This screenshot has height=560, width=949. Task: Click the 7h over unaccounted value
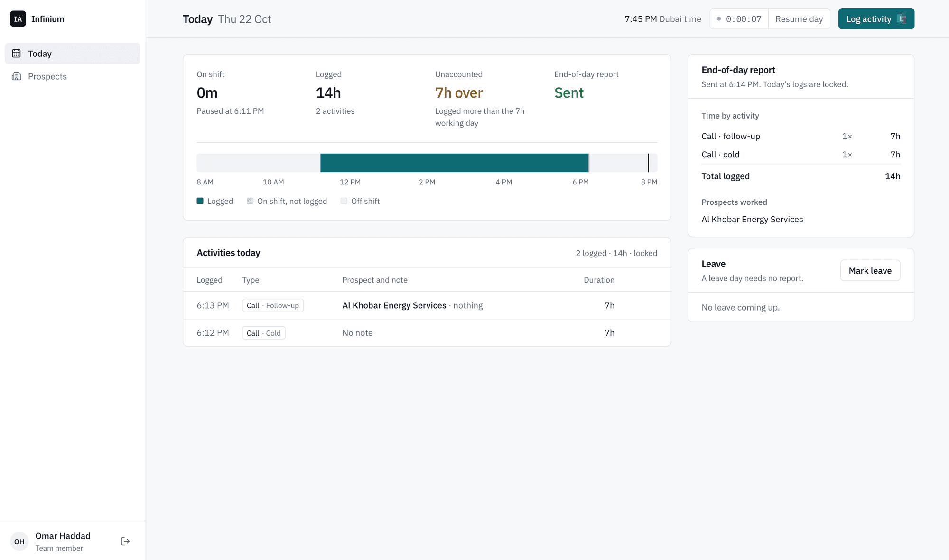pyautogui.click(x=459, y=93)
